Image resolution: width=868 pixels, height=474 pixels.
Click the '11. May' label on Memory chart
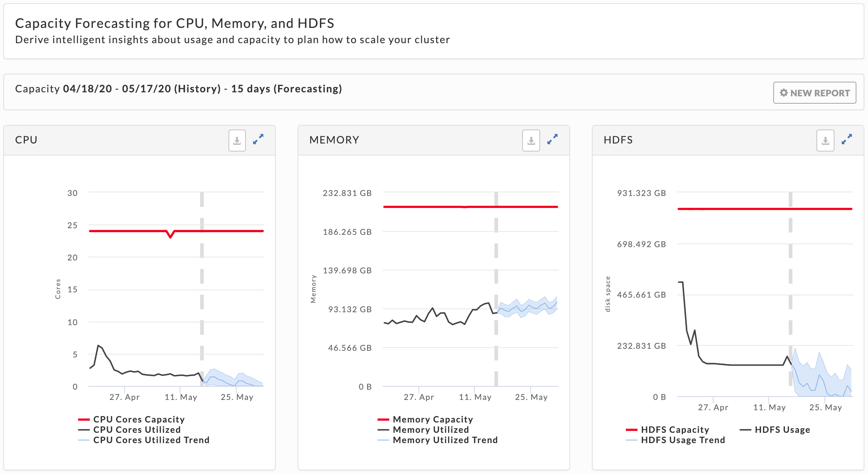point(475,397)
